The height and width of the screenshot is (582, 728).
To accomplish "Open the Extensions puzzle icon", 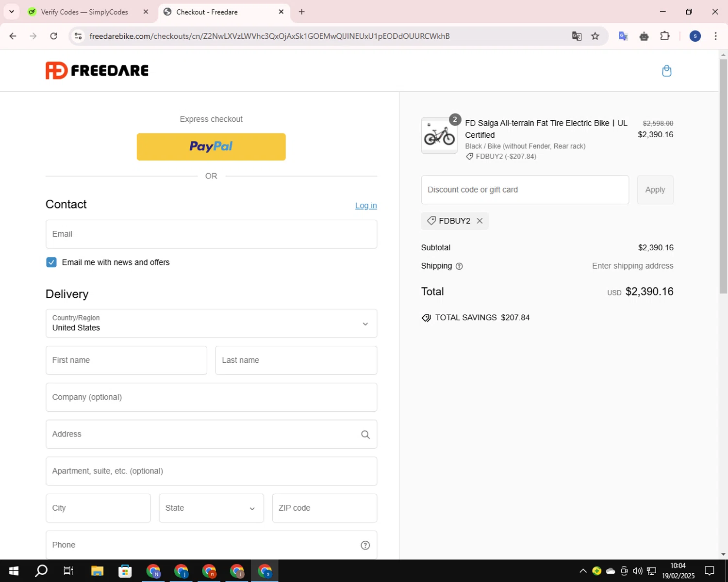I will pos(665,36).
